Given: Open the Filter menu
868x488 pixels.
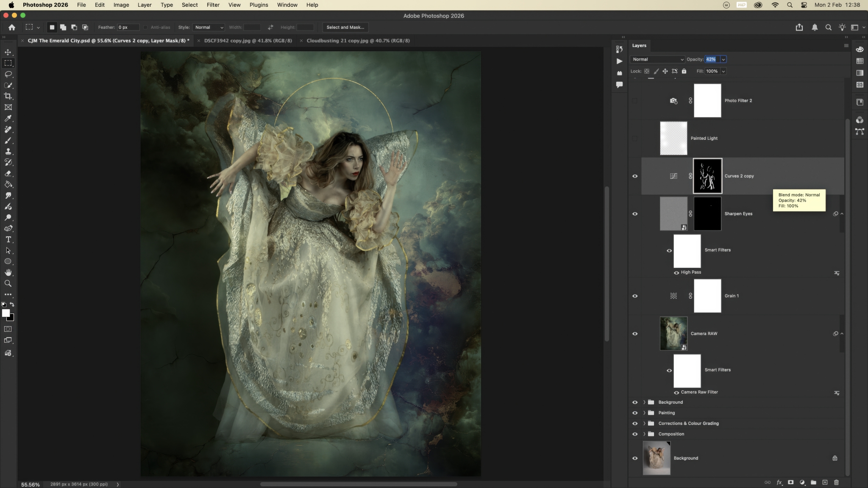Looking at the screenshot, I should pos(213,5).
